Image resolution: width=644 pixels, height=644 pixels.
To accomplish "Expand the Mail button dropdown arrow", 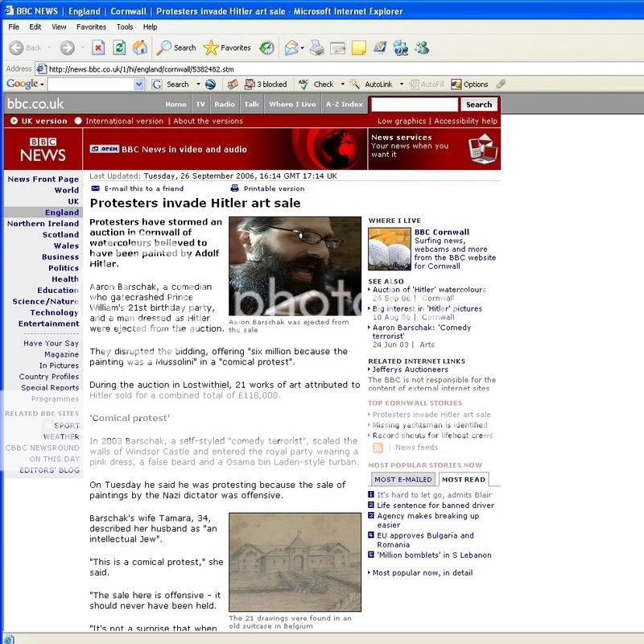I will pyautogui.click(x=303, y=48).
